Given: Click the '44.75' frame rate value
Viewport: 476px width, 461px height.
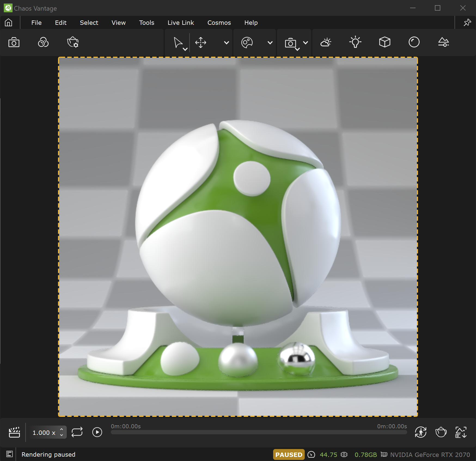Looking at the screenshot, I should coord(328,455).
